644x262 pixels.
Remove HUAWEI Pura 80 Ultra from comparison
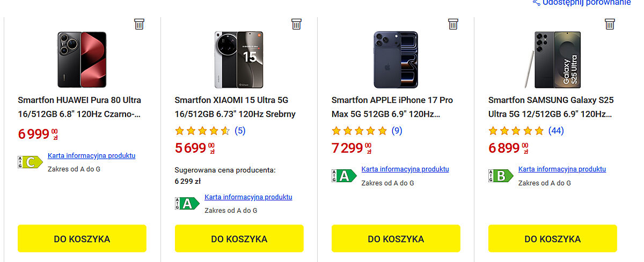pos(140,24)
